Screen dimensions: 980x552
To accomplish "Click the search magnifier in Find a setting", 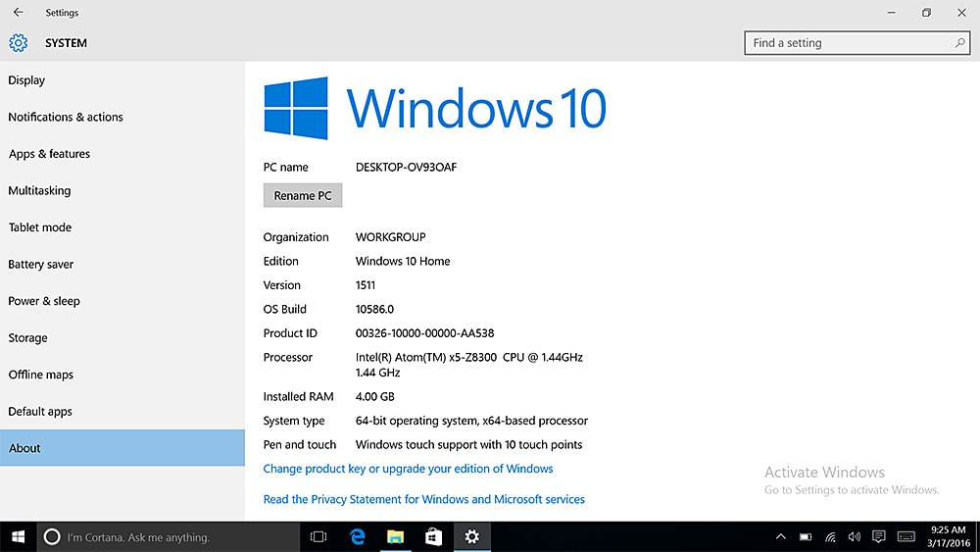I will point(959,42).
